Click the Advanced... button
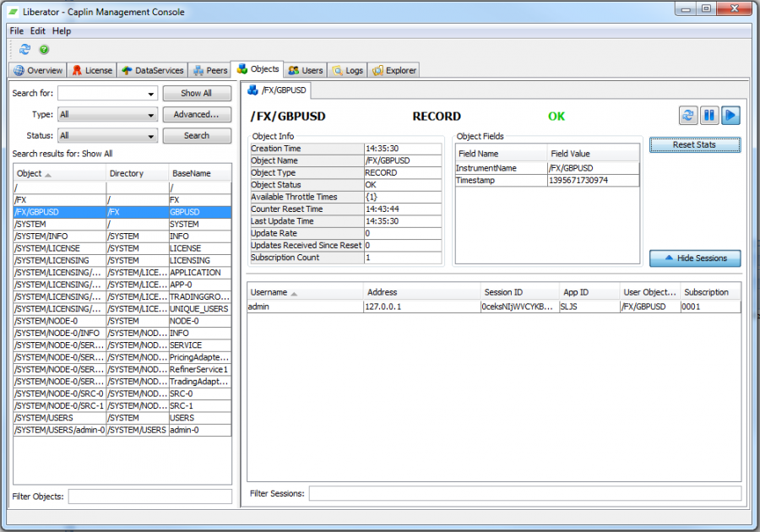 pos(197,114)
